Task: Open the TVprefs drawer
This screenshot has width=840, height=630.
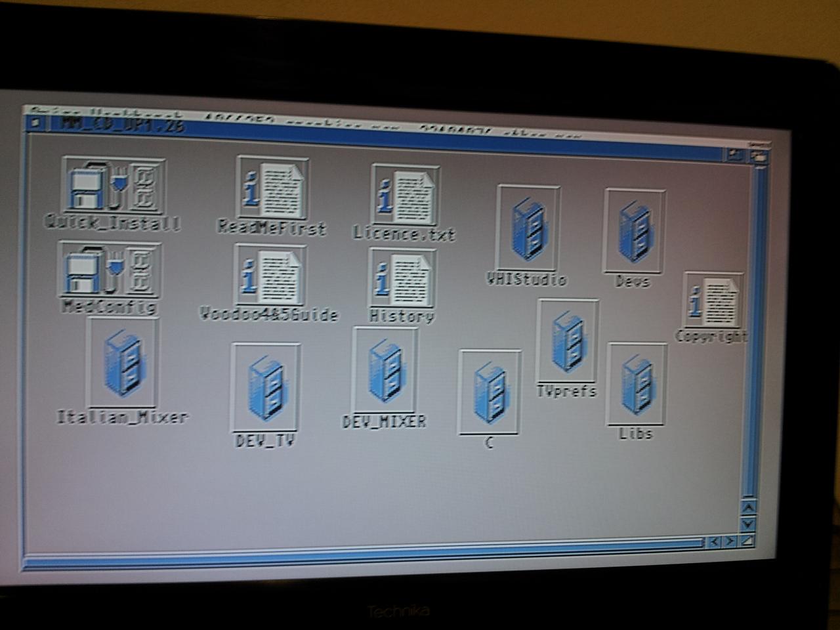Action: point(568,342)
